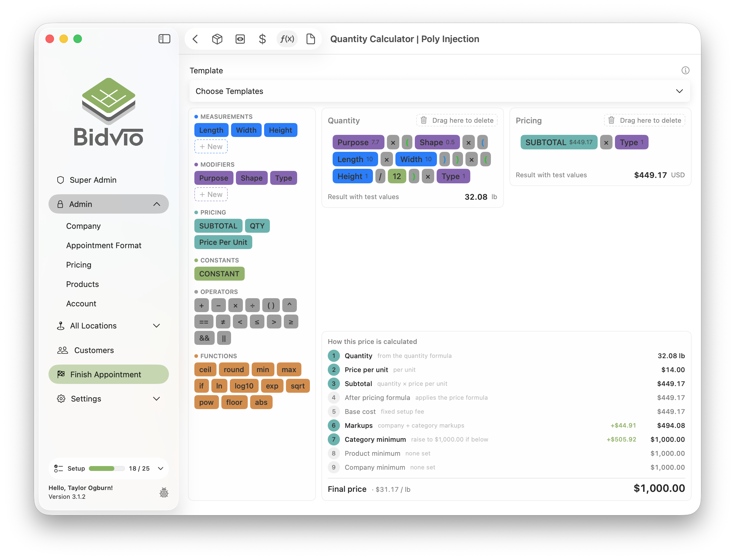735x560 pixels.
Task: Click the Purpose 7.7 chip in Quantity formula
Action: (x=358, y=142)
